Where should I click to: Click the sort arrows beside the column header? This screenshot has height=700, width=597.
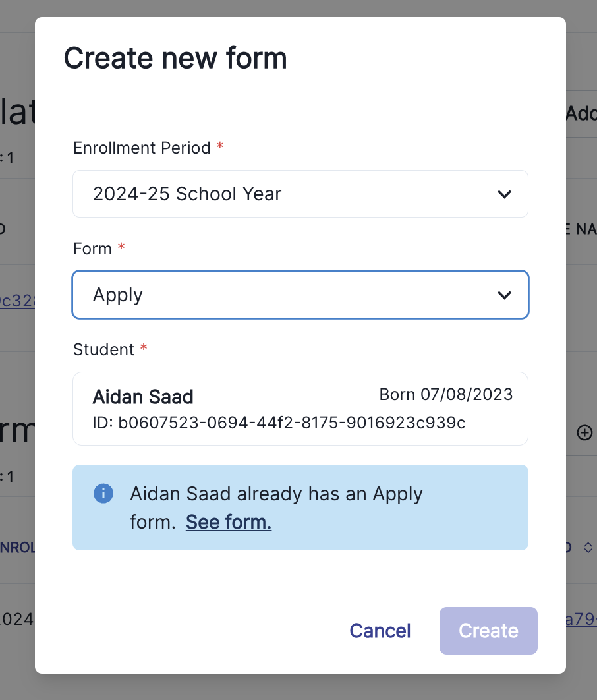tap(586, 547)
